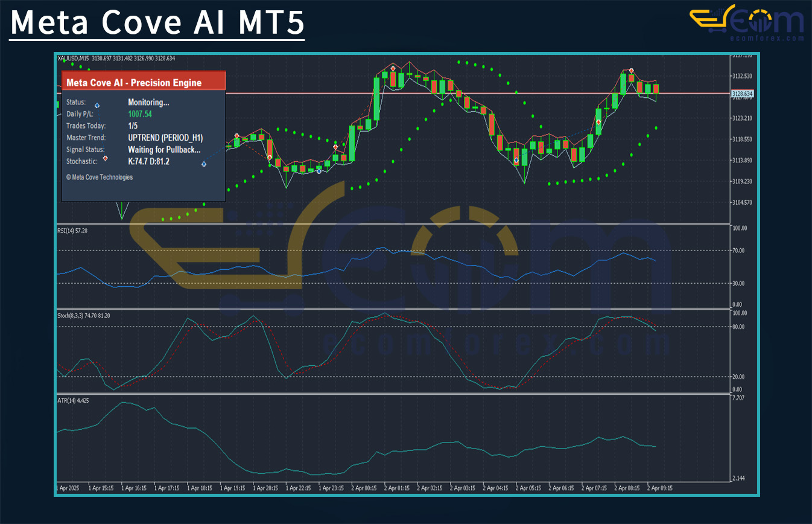
Task: Click the red marker on the tall green candle near 2 Apr 07:15
Action: (x=598, y=122)
